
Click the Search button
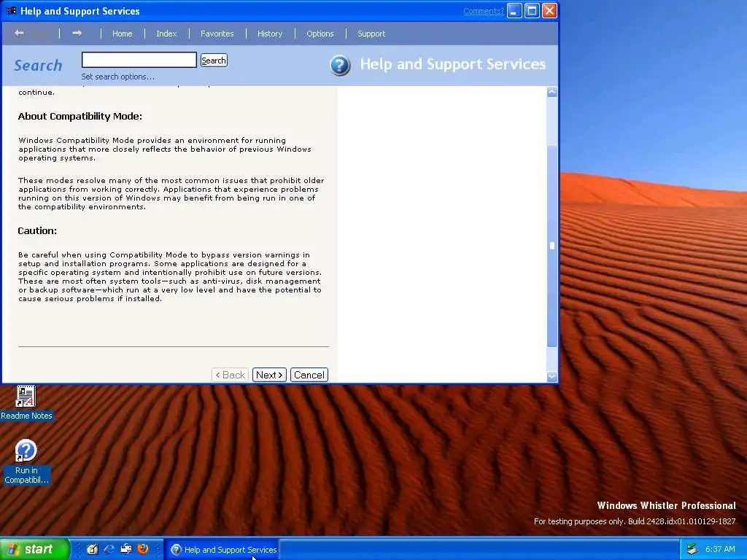[214, 61]
